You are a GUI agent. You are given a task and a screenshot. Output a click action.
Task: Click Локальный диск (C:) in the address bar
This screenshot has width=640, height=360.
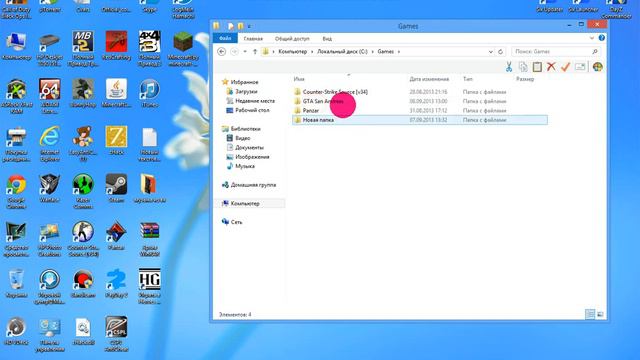[342, 51]
